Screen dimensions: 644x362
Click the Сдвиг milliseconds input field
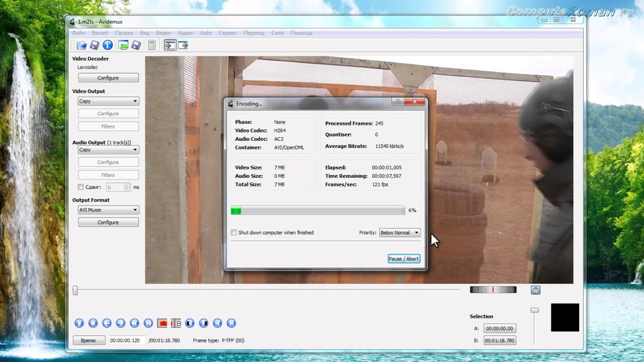(x=115, y=187)
